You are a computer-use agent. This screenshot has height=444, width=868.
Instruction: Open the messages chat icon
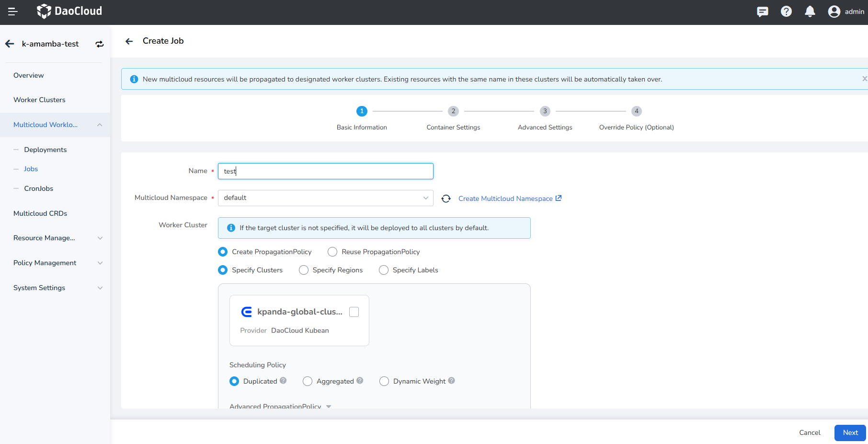[762, 12]
